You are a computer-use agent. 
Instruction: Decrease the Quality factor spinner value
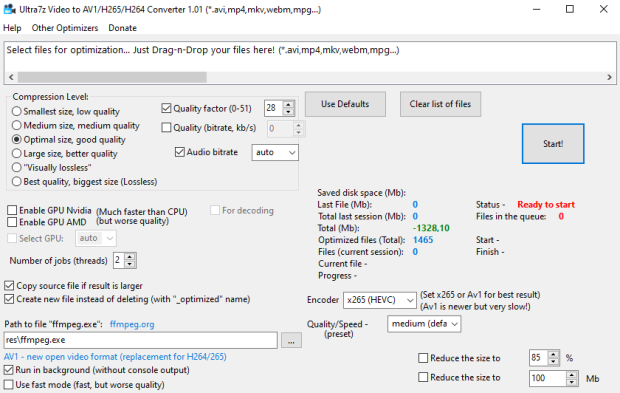289,112
